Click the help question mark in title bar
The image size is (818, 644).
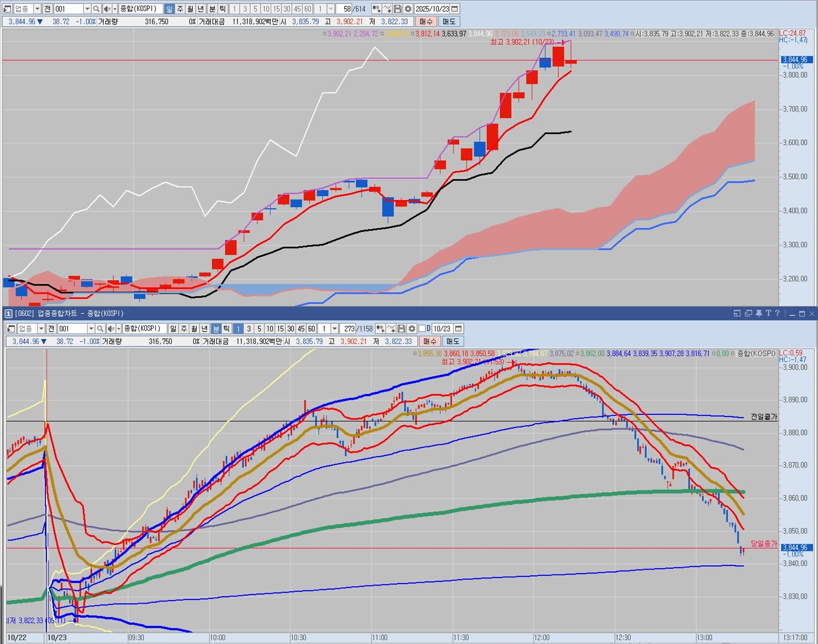(778, 313)
